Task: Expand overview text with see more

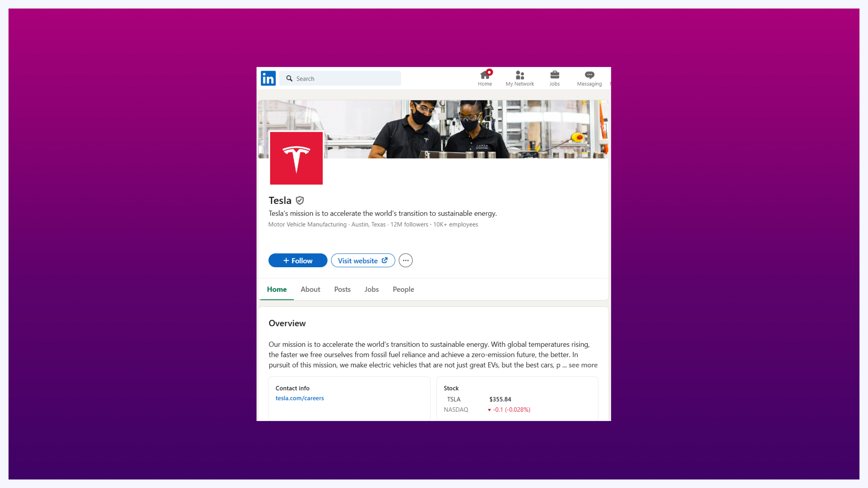Action: coord(583,365)
